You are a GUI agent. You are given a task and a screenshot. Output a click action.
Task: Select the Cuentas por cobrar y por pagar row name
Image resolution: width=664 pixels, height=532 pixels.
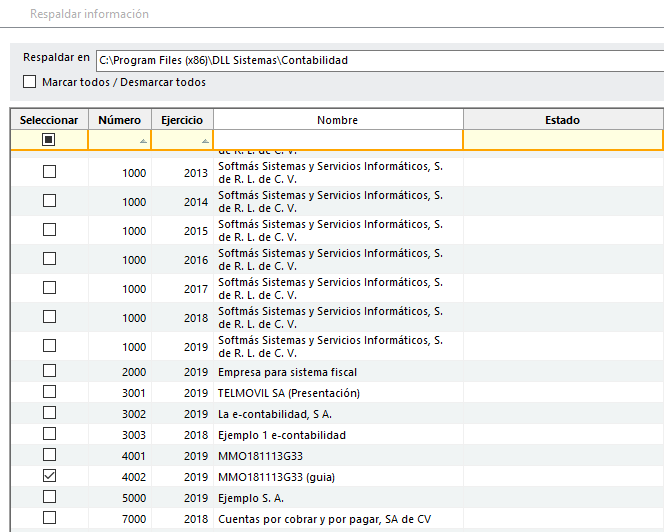coord(323,518)
